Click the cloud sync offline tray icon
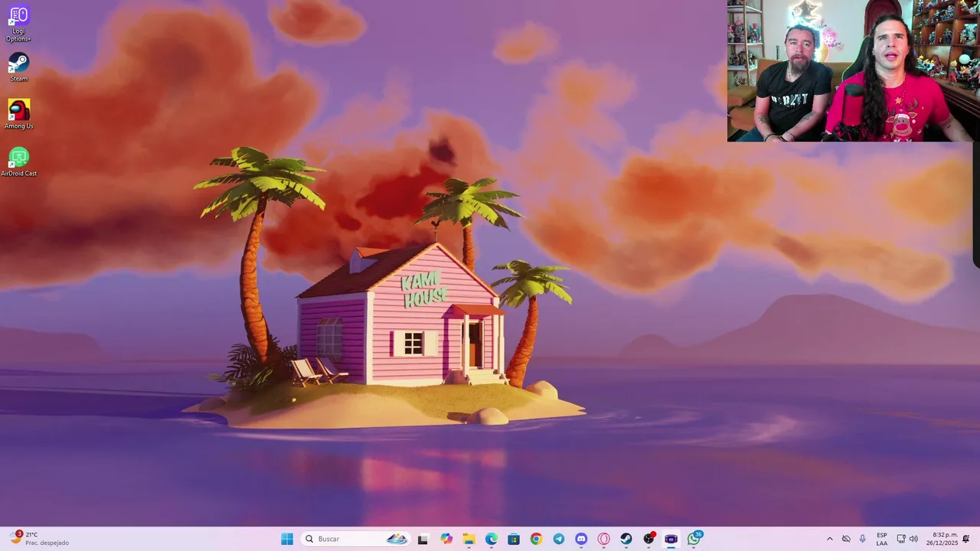This screenshot has width=980, height=551. click(846, 539)
